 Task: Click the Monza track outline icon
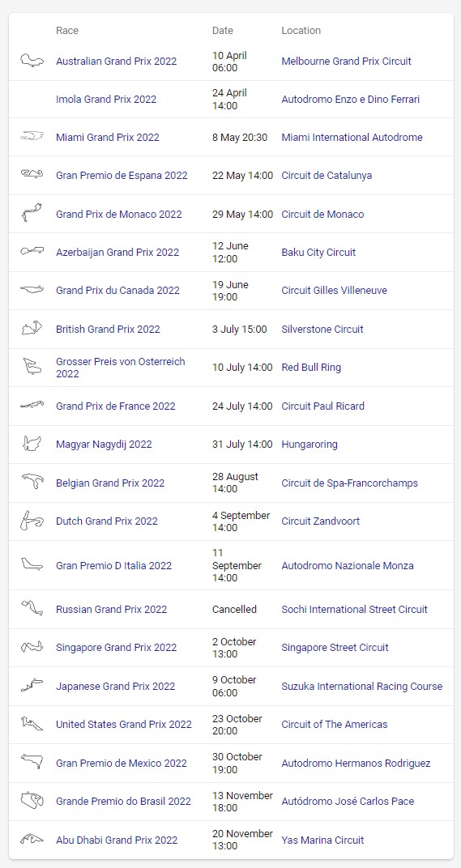[32, 564]
